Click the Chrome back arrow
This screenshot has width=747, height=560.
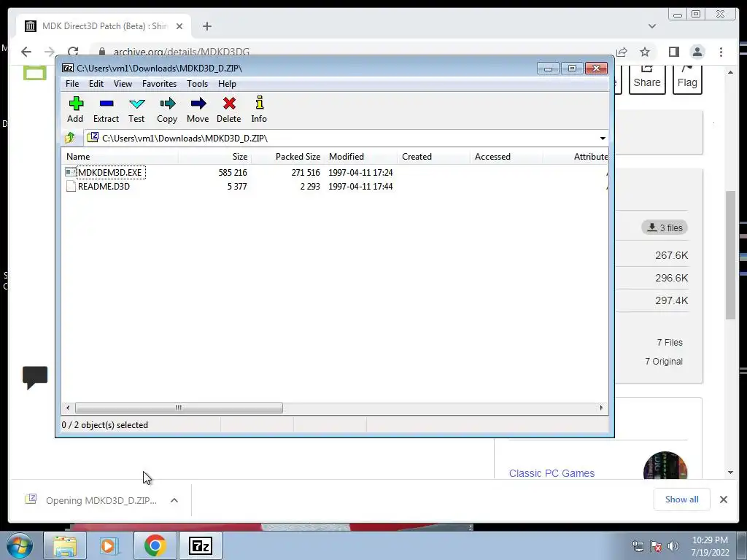(x=26, y=52)
